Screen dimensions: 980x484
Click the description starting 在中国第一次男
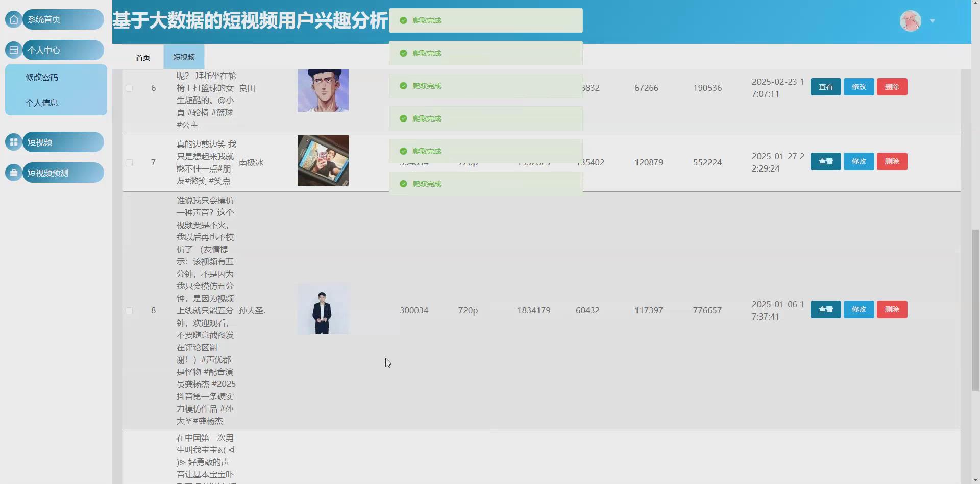point(206,458)
